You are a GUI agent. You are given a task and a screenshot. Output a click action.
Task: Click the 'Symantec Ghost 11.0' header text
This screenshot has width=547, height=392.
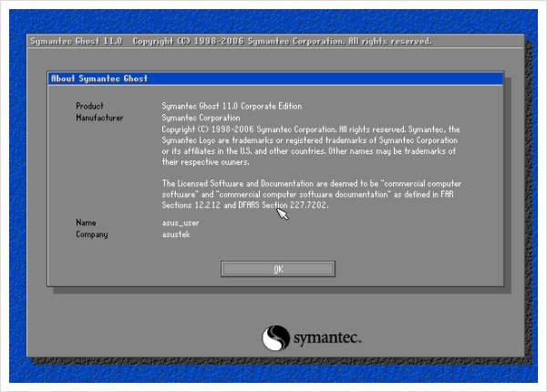(x=77, y=41)
